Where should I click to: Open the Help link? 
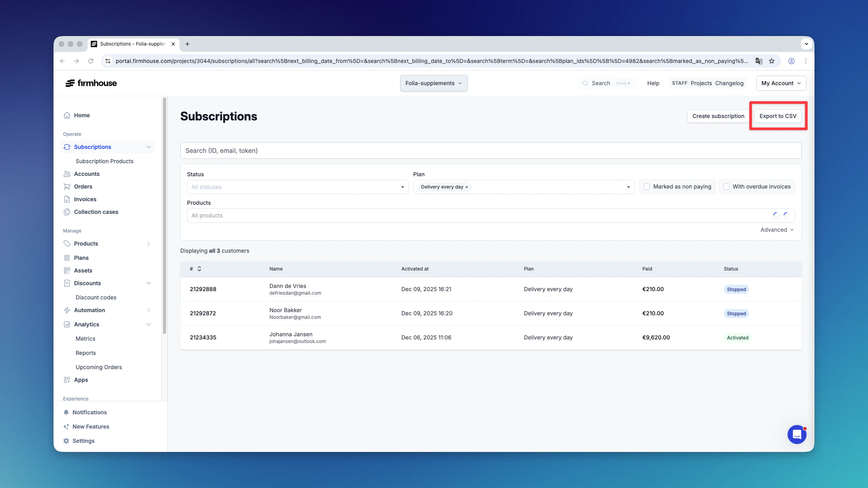pos(653,83)
